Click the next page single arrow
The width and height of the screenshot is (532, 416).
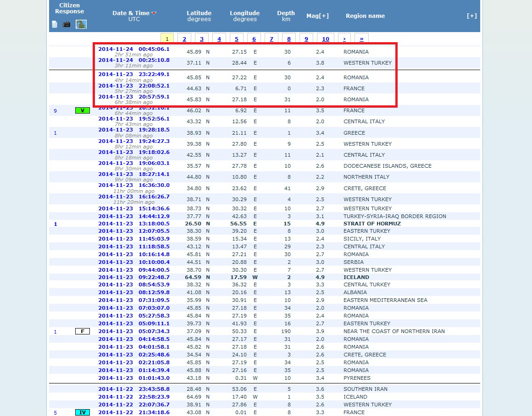(x=344, y=39)
